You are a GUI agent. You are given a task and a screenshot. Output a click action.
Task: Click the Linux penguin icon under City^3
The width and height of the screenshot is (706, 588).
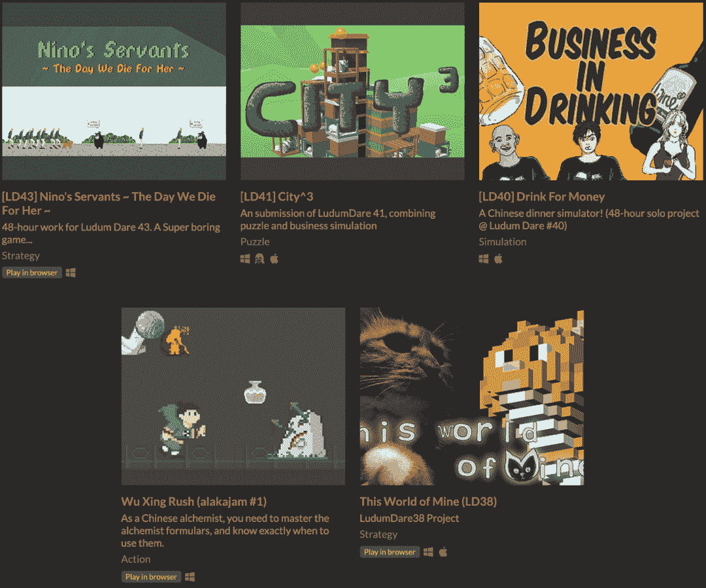pos(260,259)
